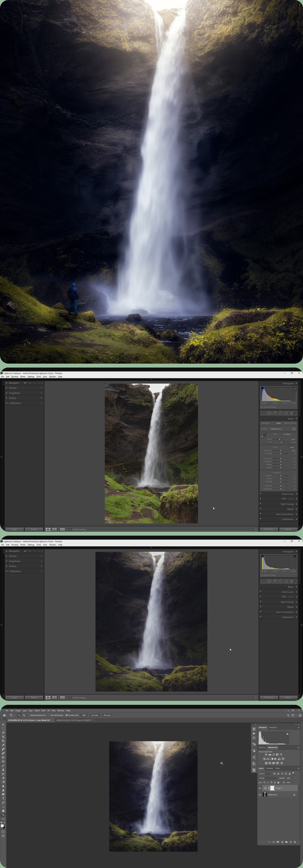Pick the Horizontal Type tool
This screenshot has height=868, width=303.
(x=3, y=798)
